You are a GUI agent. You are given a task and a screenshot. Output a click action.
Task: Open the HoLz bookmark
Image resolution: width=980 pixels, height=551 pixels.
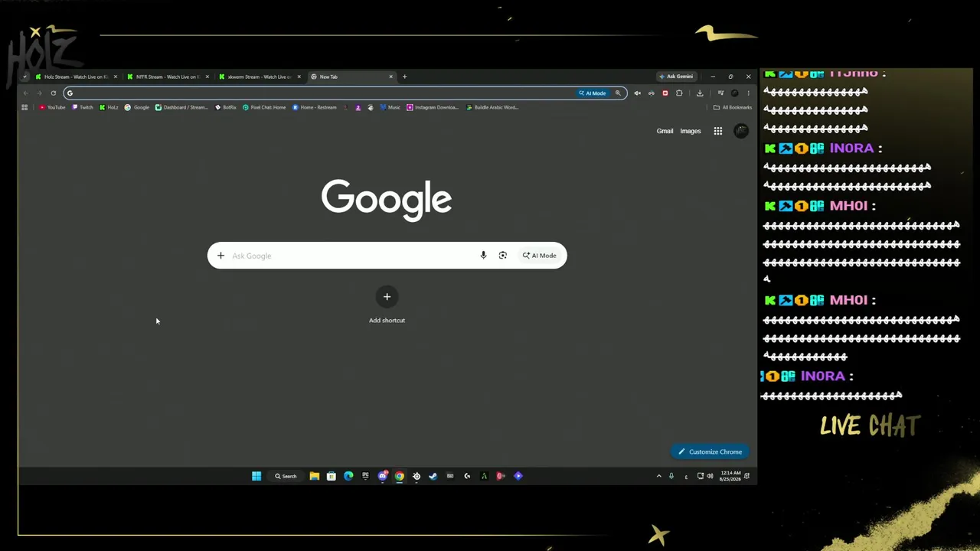(109, 107)
